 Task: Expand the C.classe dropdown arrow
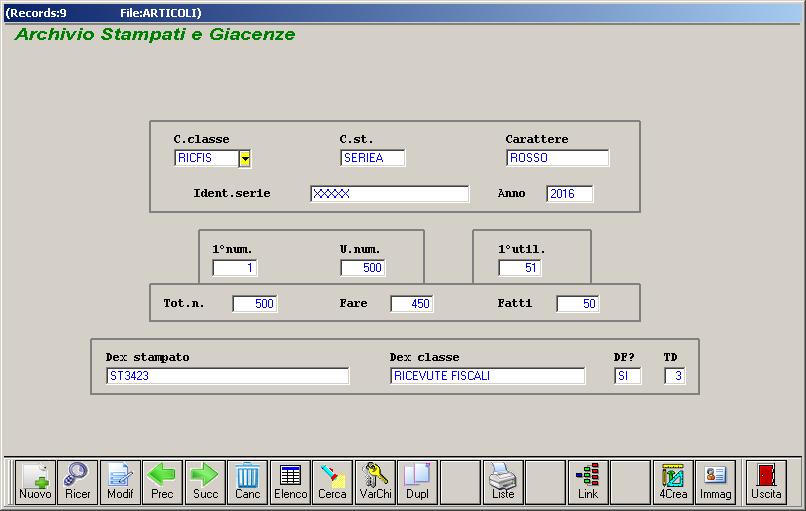[245, 158]
